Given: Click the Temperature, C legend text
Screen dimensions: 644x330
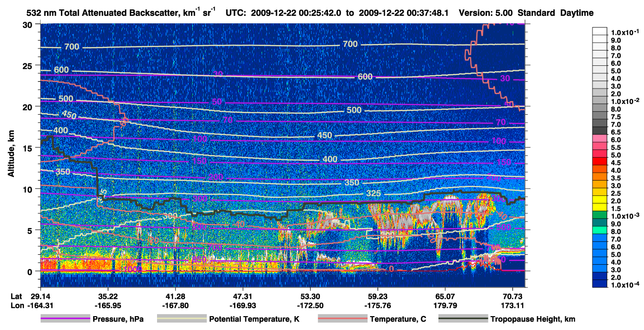Looking at the screenshot, I should click(x=398, y=320).
